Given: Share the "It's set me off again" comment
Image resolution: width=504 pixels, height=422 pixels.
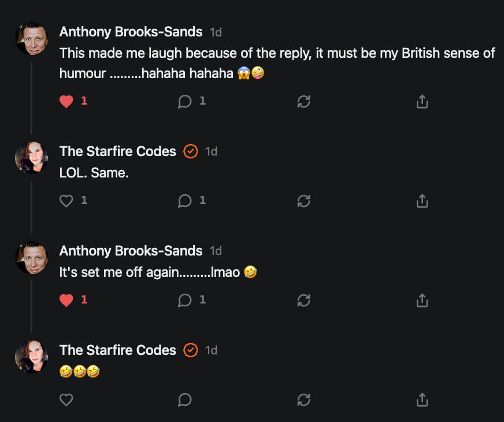Looking at the screenshot, I should click(x=422, y=300).
